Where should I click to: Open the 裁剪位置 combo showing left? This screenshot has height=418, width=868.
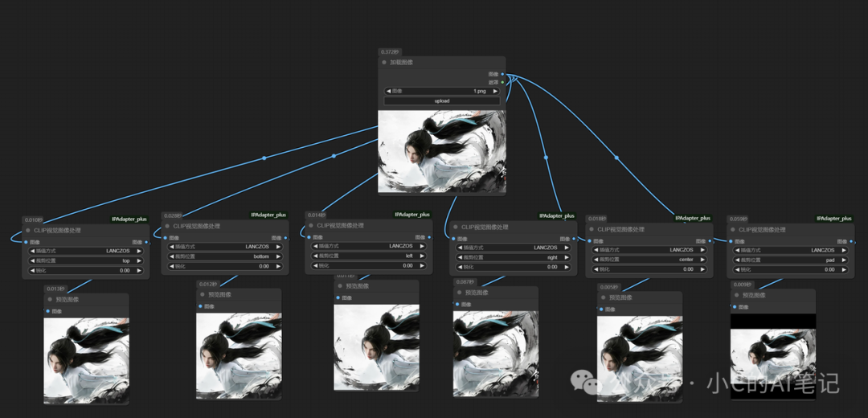click(369, 256)
